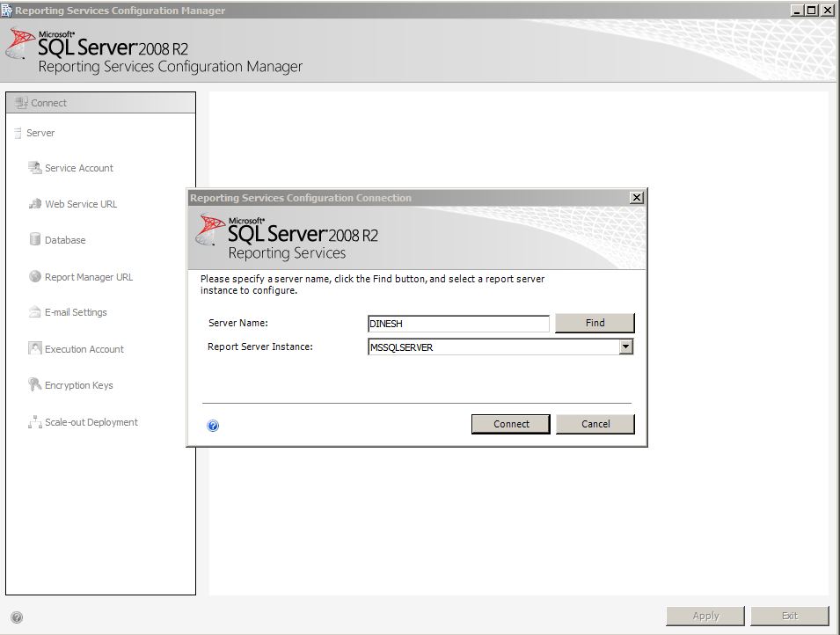Viewport: 840px width, 635px height.
Task: Click the Web Service URL icon
Action: pyautogui.click(x=35, y=204)
